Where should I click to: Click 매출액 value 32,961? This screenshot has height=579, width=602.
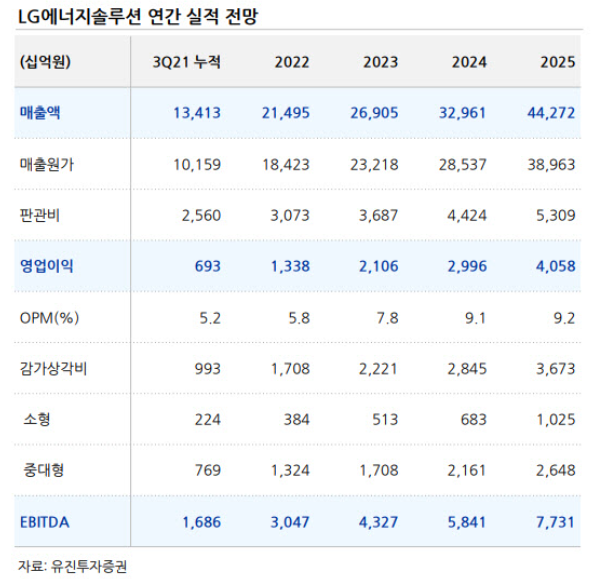(463, 113)
